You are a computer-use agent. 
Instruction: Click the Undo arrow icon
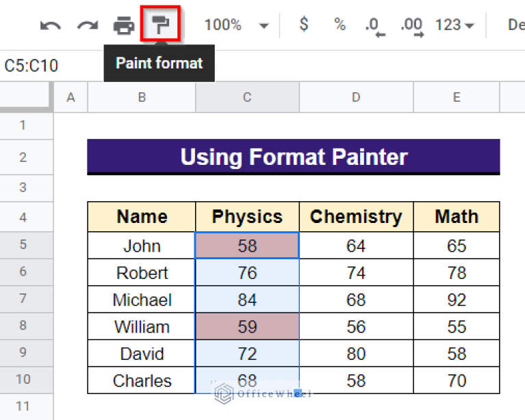[51, 26]
